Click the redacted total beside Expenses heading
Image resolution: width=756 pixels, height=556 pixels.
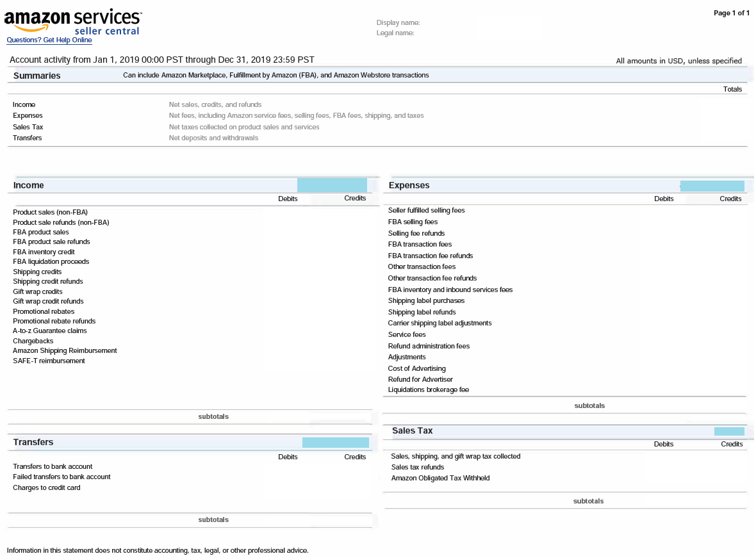[x=712, y=186]
